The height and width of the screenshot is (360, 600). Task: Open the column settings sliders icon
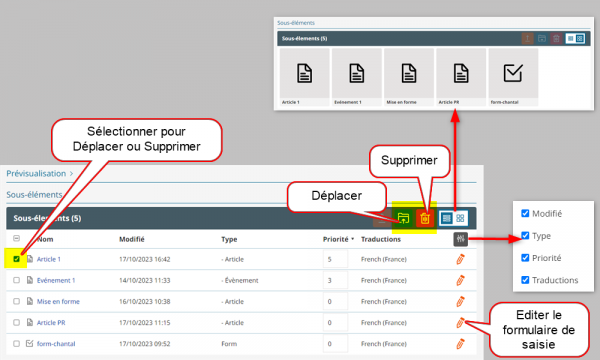[460, 239]
